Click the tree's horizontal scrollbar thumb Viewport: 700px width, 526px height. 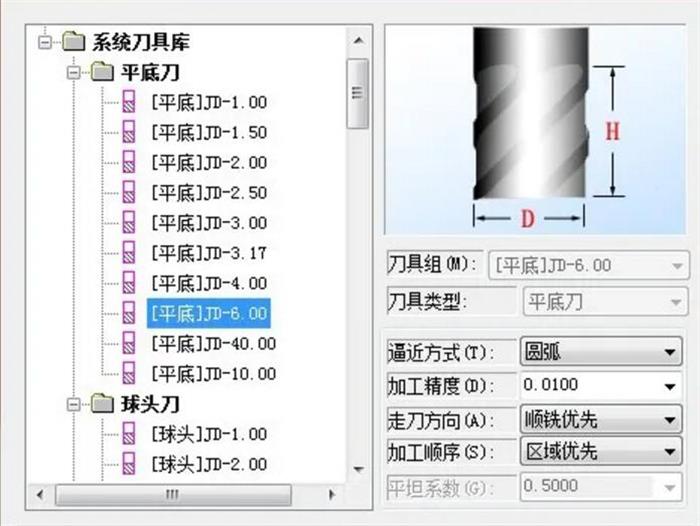173,495
